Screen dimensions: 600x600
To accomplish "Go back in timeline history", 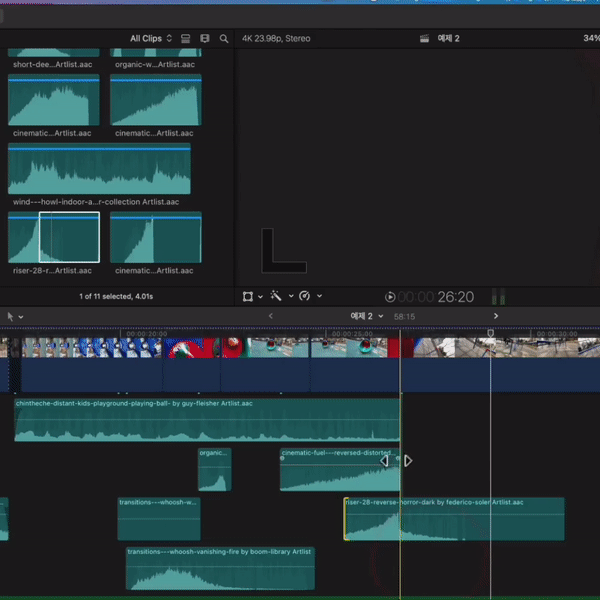I will pos(271,316).
